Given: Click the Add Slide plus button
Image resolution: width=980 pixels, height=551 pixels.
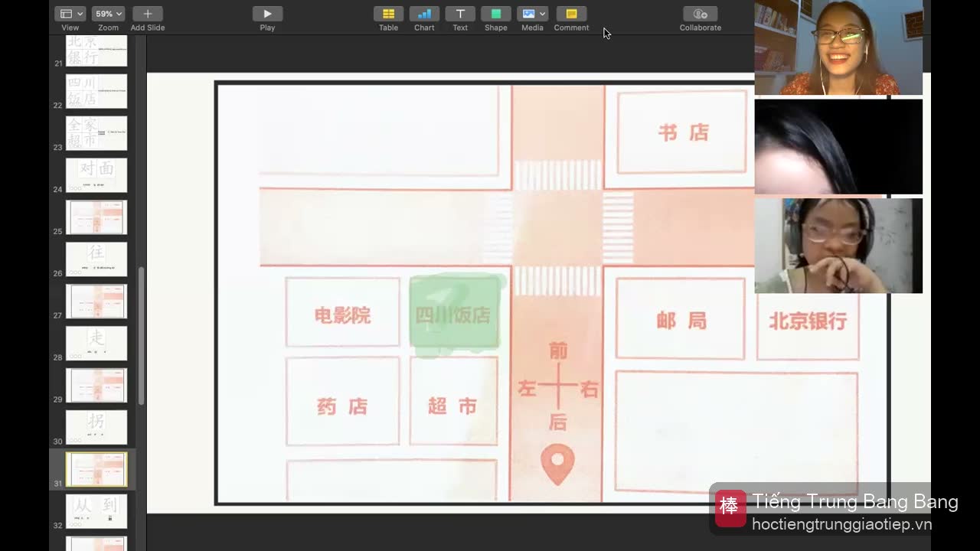Looking at the screenshot, I should coord(147,14).
